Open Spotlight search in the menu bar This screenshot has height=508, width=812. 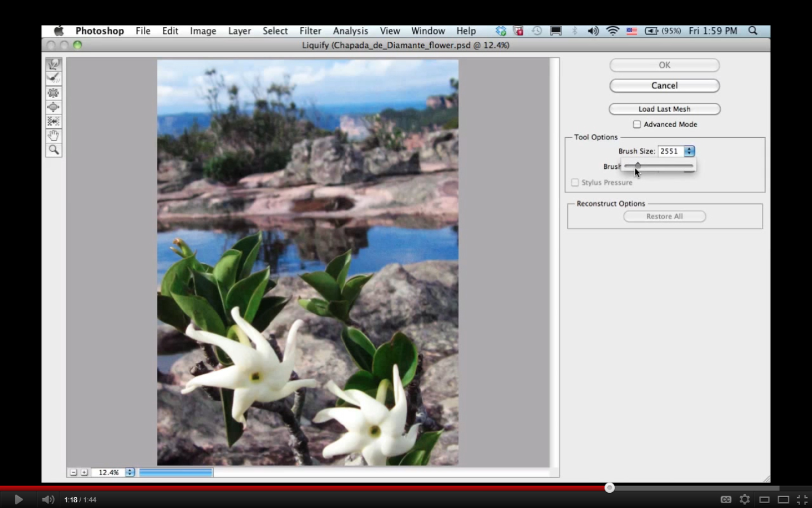click(x=753, y=31)
